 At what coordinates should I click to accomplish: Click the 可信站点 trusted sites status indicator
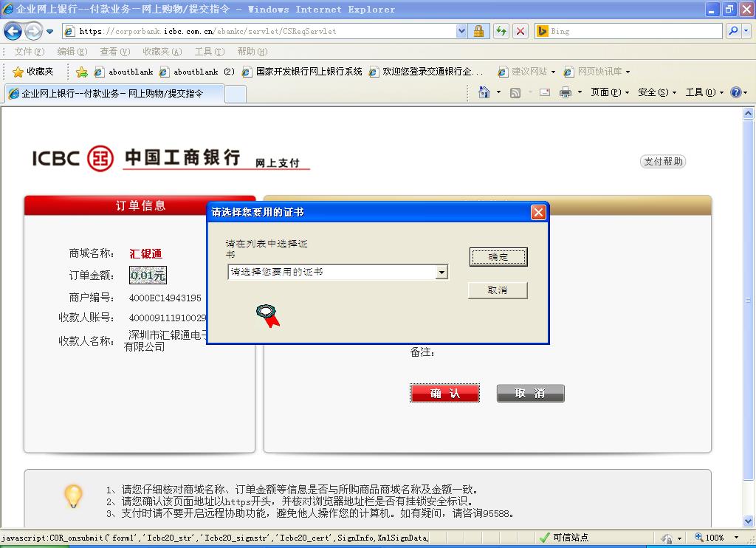coord(564,538)
